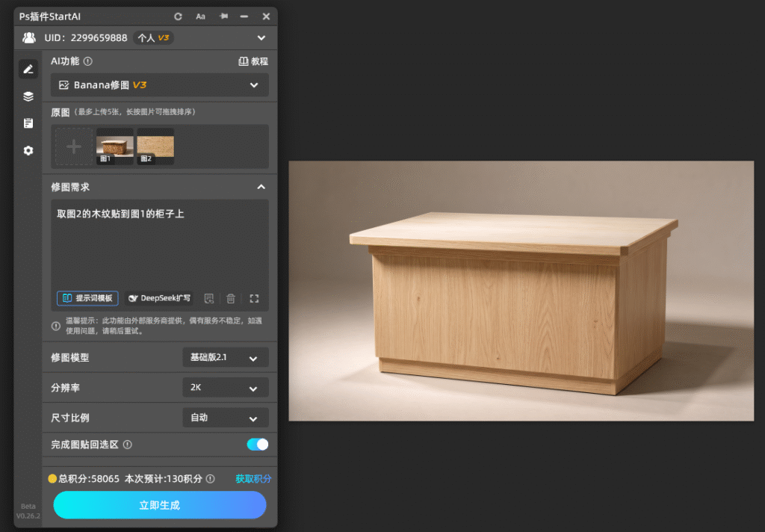Select the 图1 cabinet thumbnail
765x532 pixels.
[x=114, y=146]
